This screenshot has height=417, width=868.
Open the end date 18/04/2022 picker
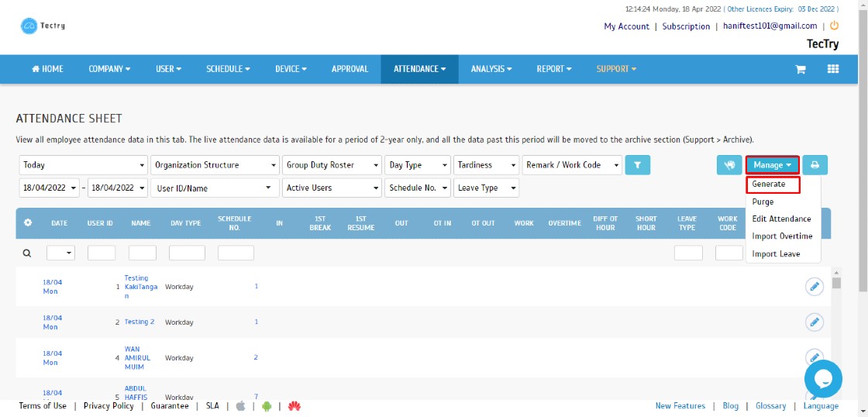[118, 188]
